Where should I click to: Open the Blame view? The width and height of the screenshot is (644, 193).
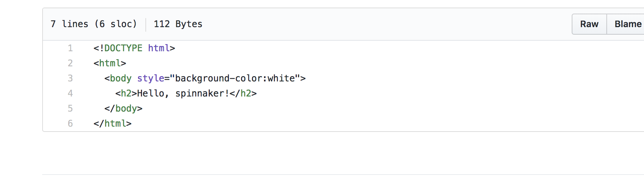(x=627, y=24)
